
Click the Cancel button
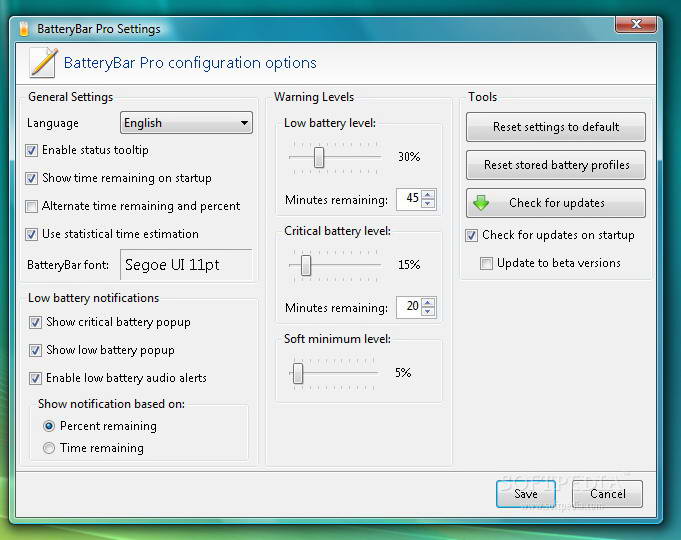coord(608,494)
